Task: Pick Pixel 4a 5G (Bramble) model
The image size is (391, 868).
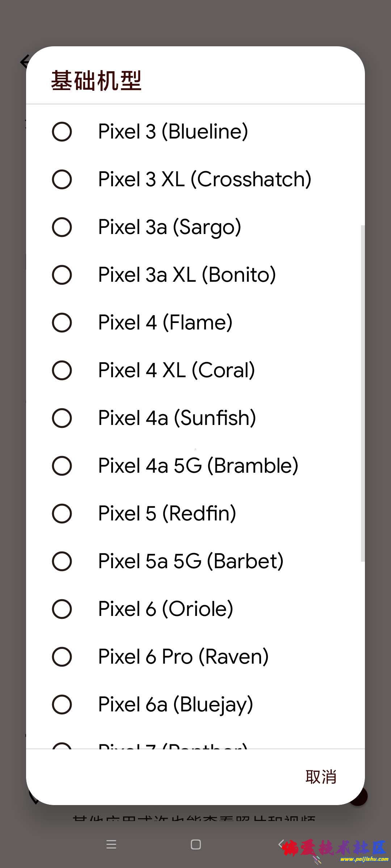Action: [x=62, y=466]
